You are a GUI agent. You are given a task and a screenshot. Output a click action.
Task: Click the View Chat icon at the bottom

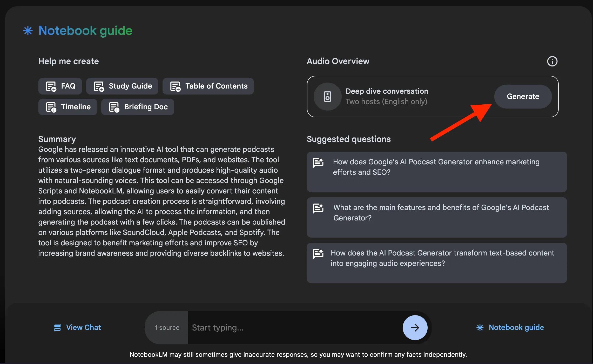point(57,328)
